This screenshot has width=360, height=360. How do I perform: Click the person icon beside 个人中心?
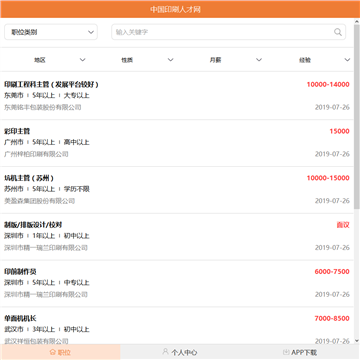point(165,351)
